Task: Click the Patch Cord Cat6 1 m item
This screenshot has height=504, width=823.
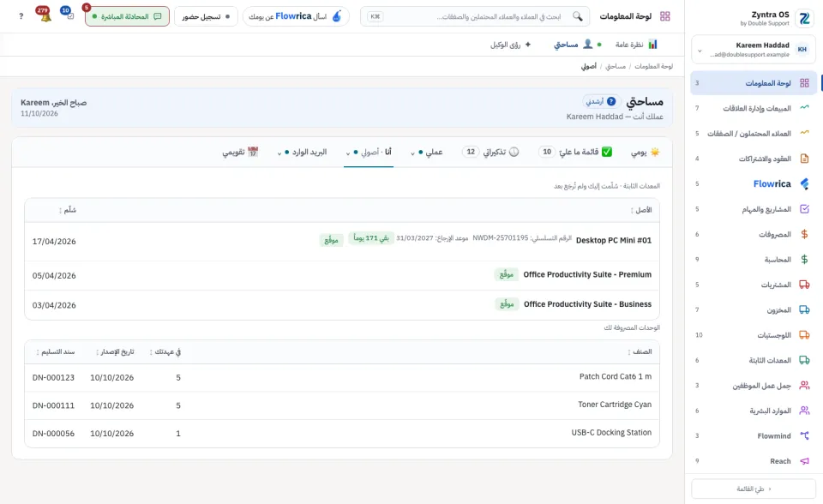Action: point(616,376)
